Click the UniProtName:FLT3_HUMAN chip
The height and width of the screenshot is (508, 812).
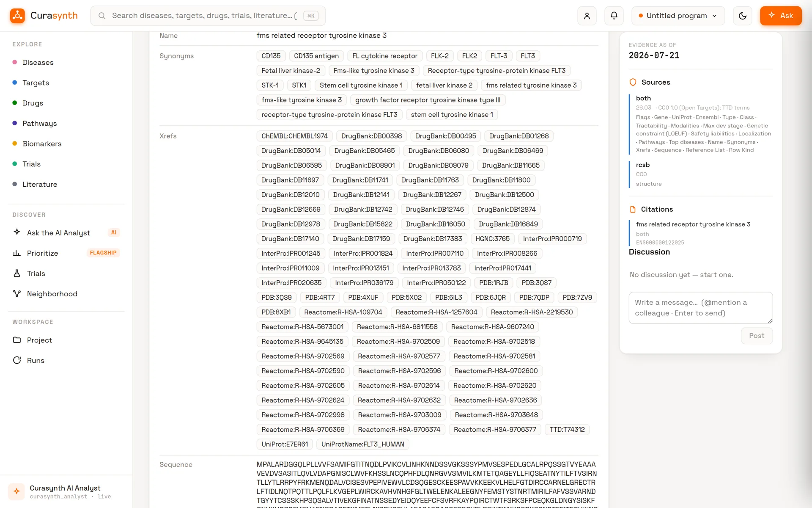(x=362, y=444)
